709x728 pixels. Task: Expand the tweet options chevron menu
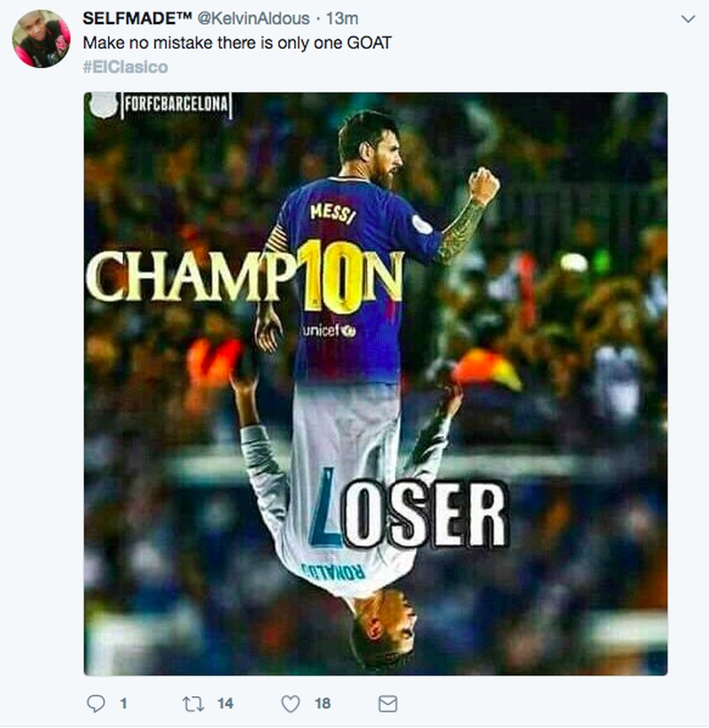pyautogui.click(x=687, y=19)
